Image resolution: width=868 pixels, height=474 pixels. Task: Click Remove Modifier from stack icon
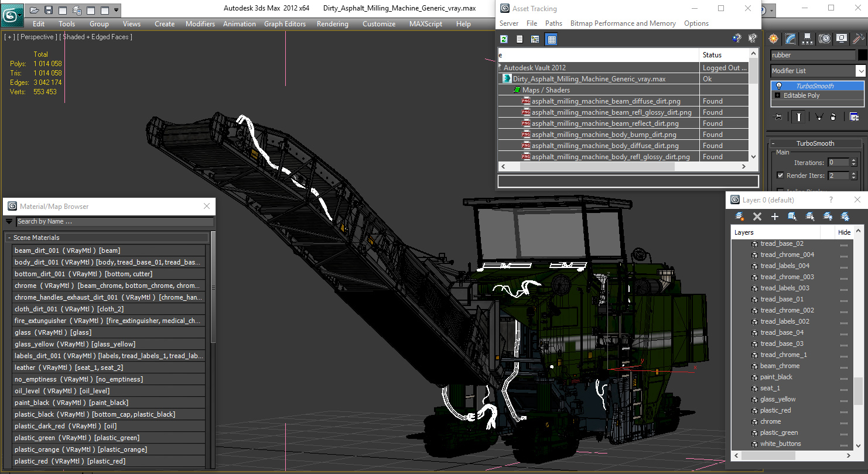click(833, 117)
